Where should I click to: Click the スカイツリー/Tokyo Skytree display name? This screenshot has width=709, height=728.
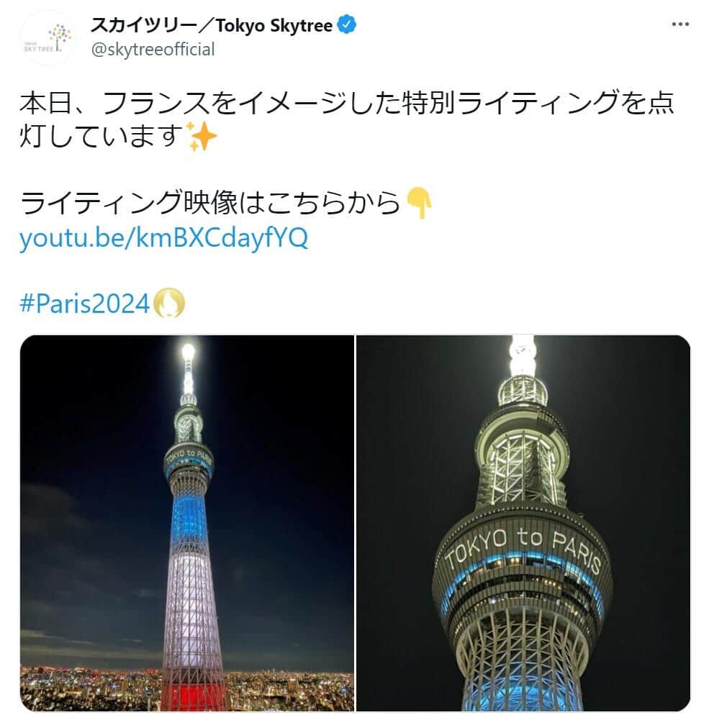(x=212, y=25)
